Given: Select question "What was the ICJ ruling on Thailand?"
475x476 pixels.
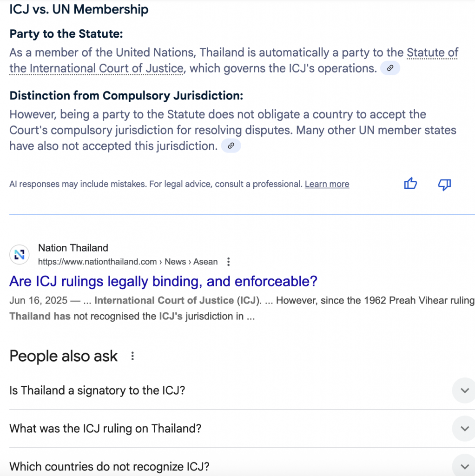Looking at the screenshot, I should [106, 428].
